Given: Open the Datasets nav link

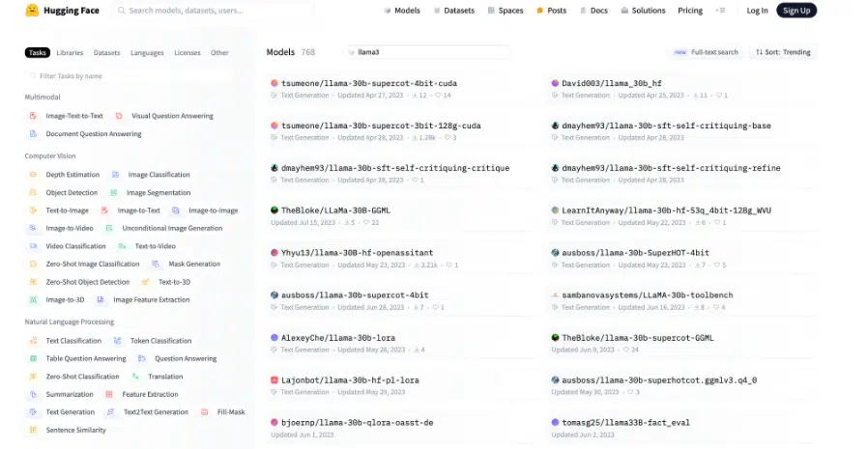Looking at the screenshot, I should (x=454, y=11).
